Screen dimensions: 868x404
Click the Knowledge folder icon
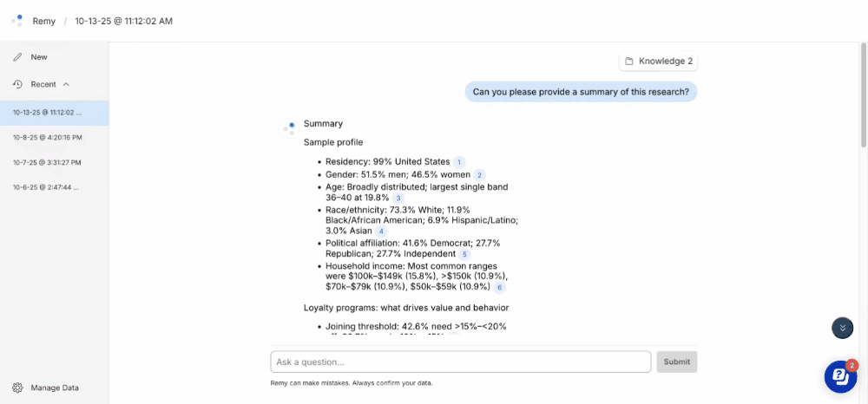click(x=628, y=62)
